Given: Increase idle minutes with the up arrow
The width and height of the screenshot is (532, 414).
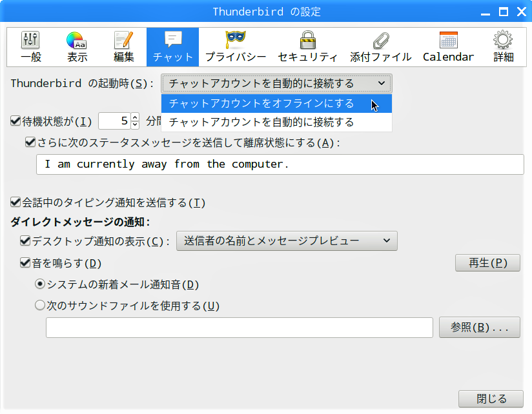Looking at the screenshot, I should (x=135, y=117).
